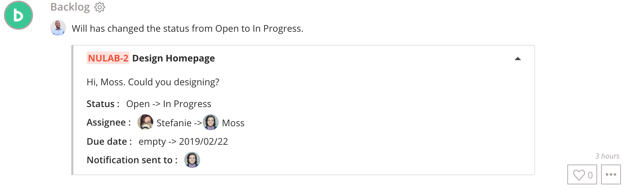Screen dimensions: 644x189
Task: Open Backlog settings gear icon
Action: pyautogui.click(x=99, y=7)
